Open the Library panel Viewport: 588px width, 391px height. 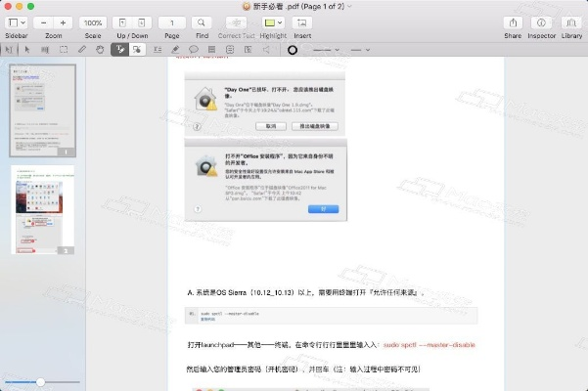pos(571,22)
